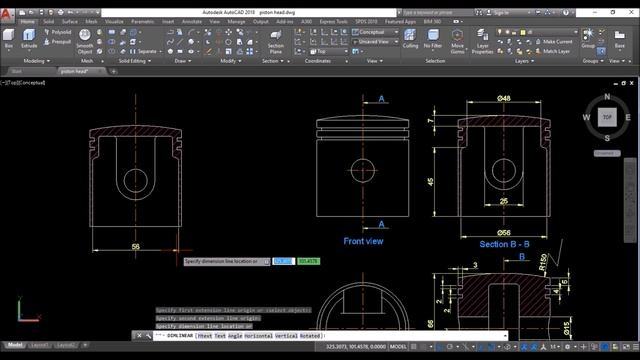This screenshot has width=640, height=360.
Task: Click the viewport label Top Conceptual
Action: tap(23, 83)
